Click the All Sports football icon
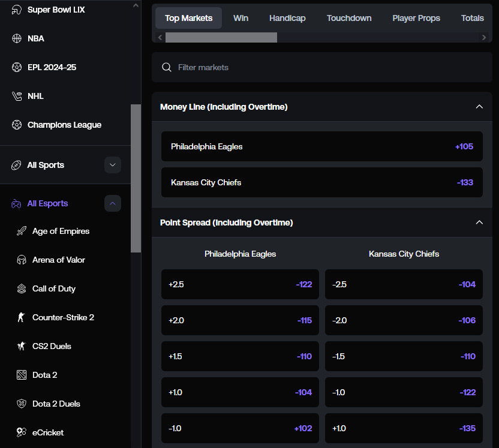The image size is (499, 448). tap(16, 165)
